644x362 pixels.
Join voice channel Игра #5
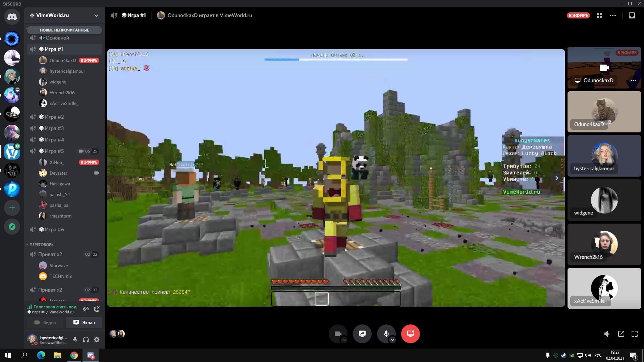[x=64, y=151]
